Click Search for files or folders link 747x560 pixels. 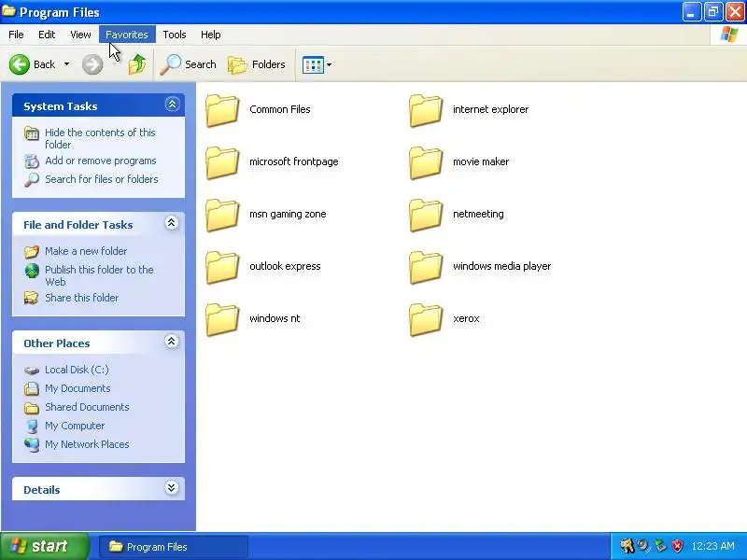tap(102, 179)
